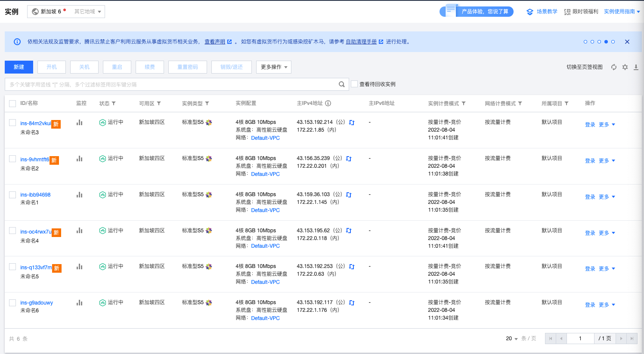The height and width of the screenshot is (354, 644).
Task: Open monitoring chart for ins-ibb94698
Action: point(79,195)
